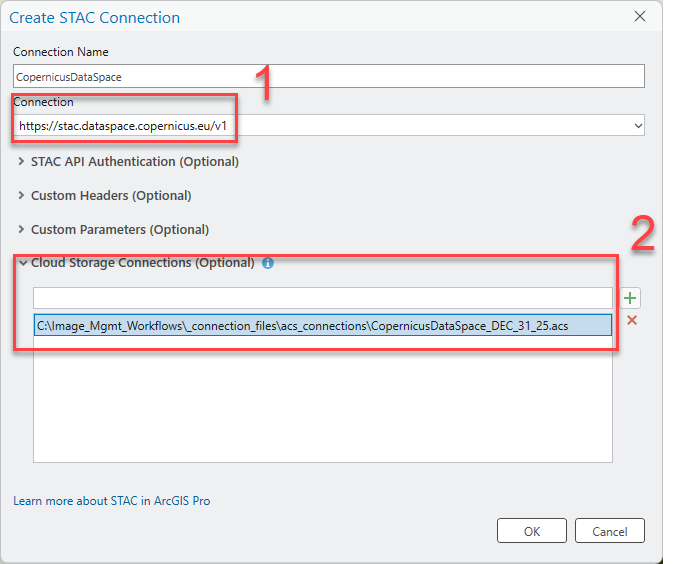Image resolution: width=685 pixels, height=564 pixels.
Task: Click the Connection label above the URL
Action: [43, 102]
